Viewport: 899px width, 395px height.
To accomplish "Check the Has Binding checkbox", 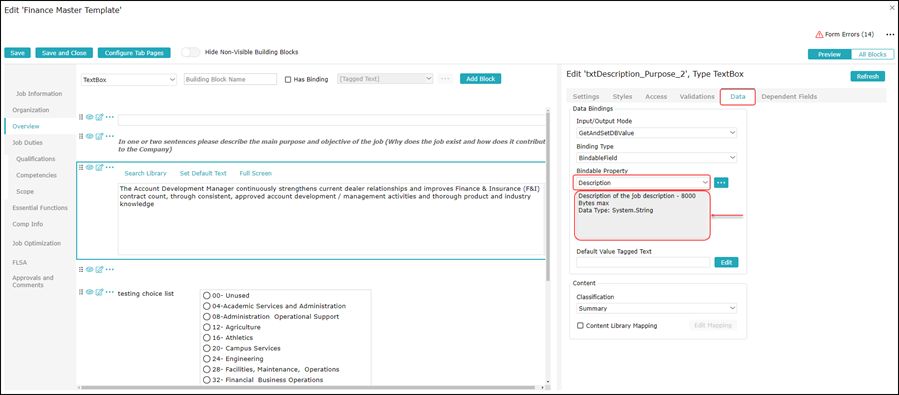I will tap(288, 80).
